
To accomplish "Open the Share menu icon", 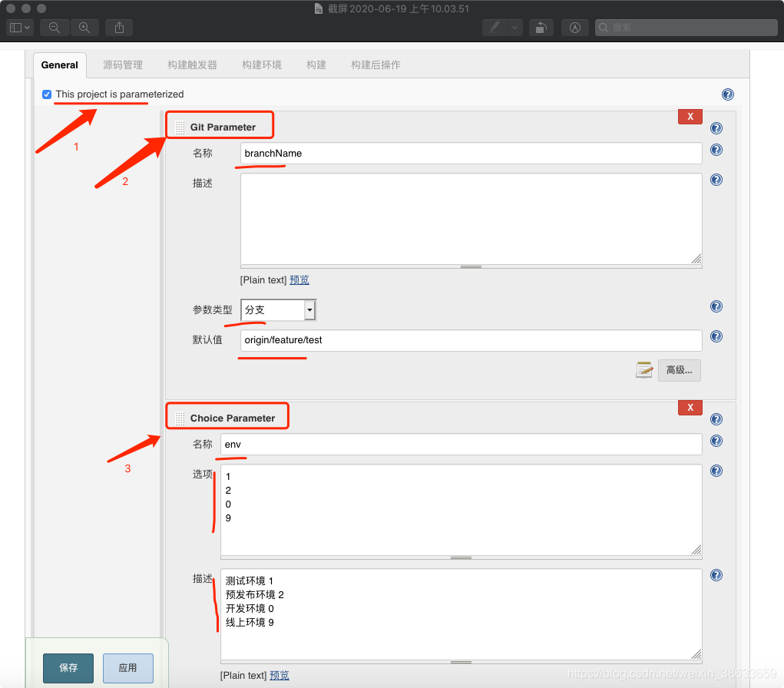I will point(119,28).
